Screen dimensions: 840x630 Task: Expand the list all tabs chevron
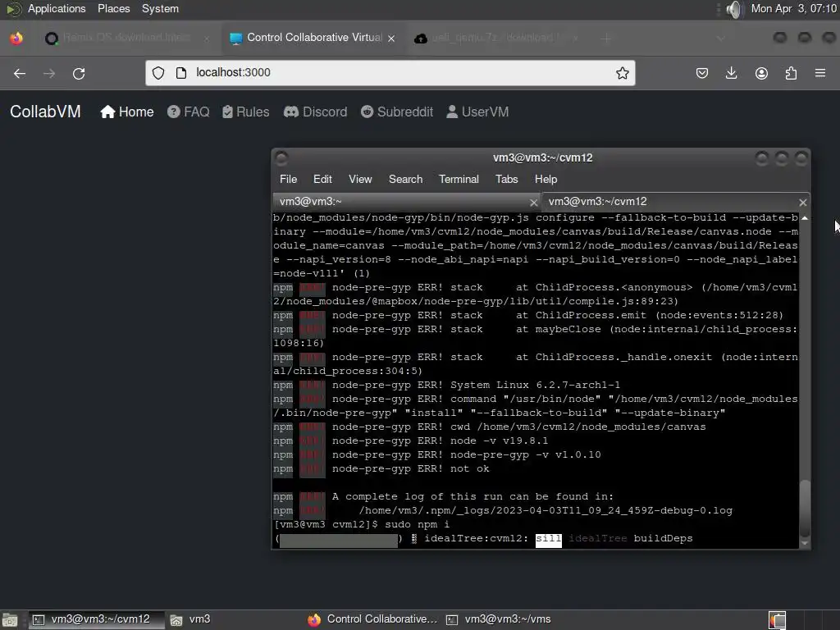(720, 38)
